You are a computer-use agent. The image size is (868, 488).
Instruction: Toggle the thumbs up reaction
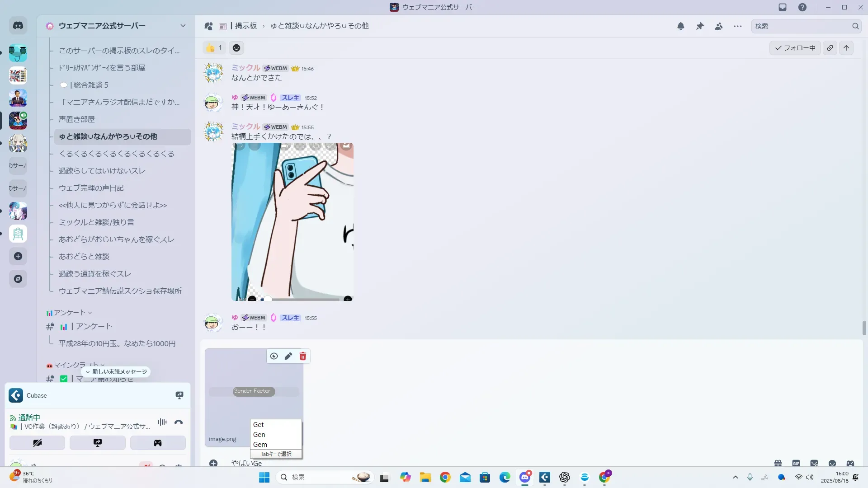tap(214, 48)
